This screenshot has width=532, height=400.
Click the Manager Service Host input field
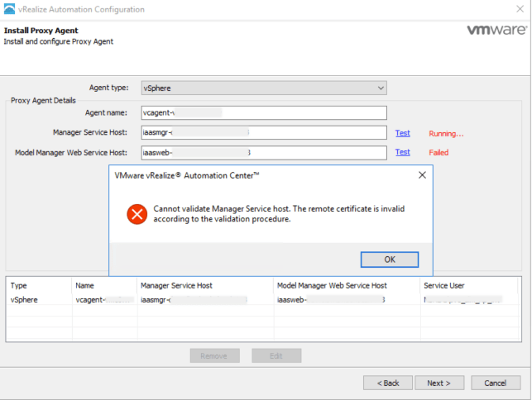tap(264, 132)
